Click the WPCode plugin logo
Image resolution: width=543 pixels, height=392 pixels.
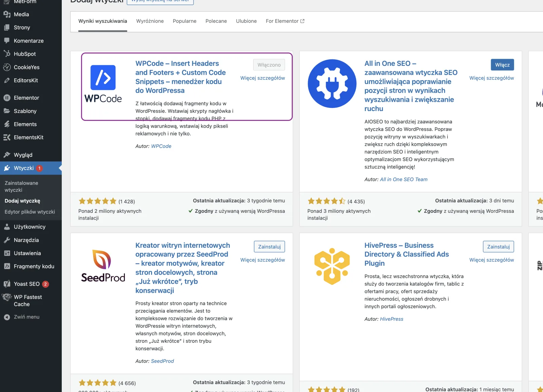point(103,84)
